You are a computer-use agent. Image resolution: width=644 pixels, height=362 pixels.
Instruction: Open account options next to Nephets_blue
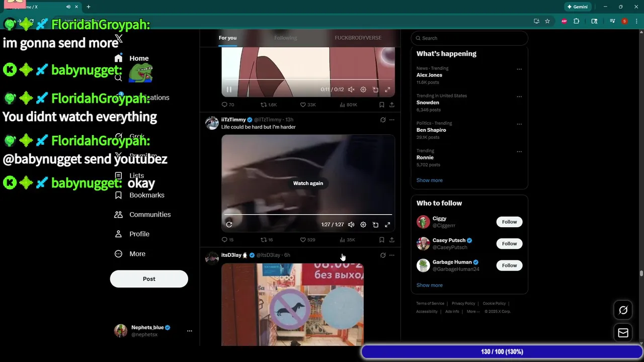190,331
